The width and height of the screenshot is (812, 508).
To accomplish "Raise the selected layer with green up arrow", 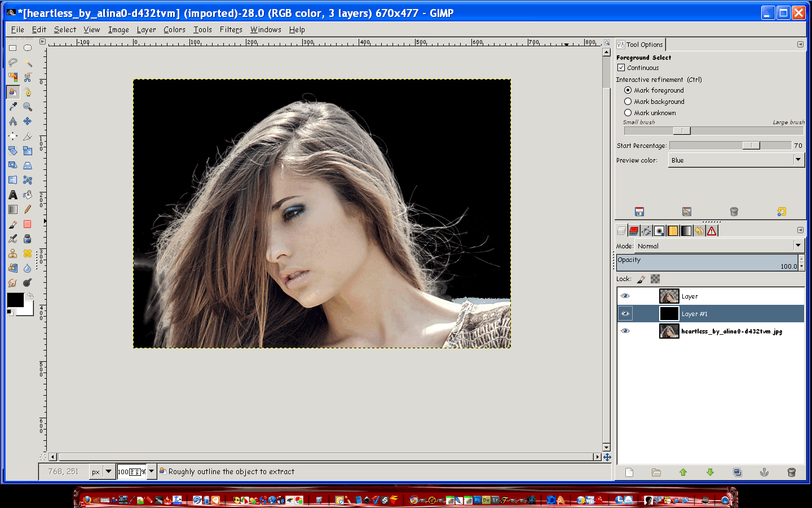I will pos(683,472).
